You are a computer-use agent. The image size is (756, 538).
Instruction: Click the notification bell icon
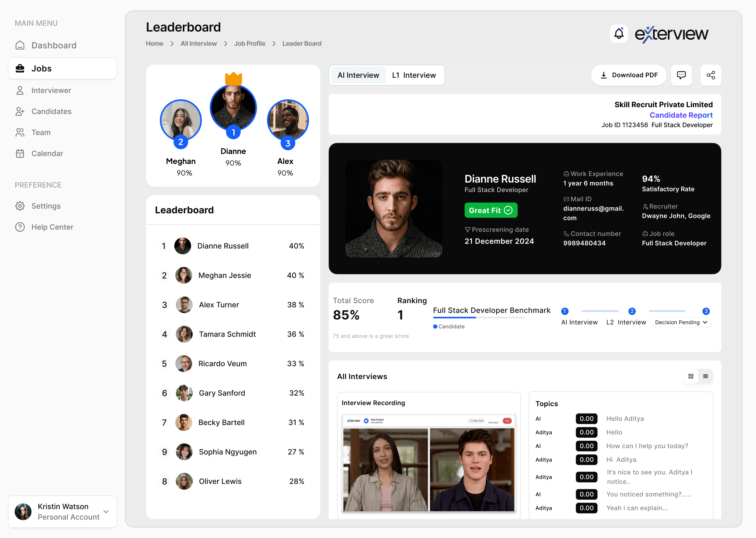[x=619, y=33]
